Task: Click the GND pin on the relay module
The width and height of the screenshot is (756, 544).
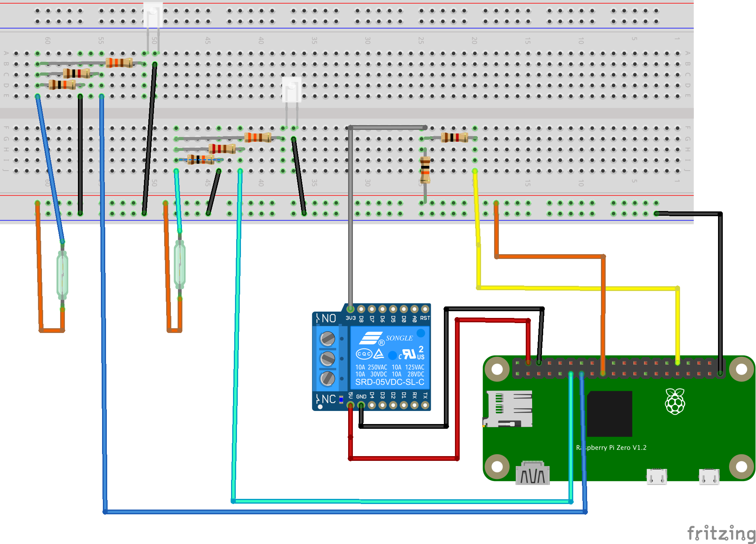Action: tap(361, 405)
